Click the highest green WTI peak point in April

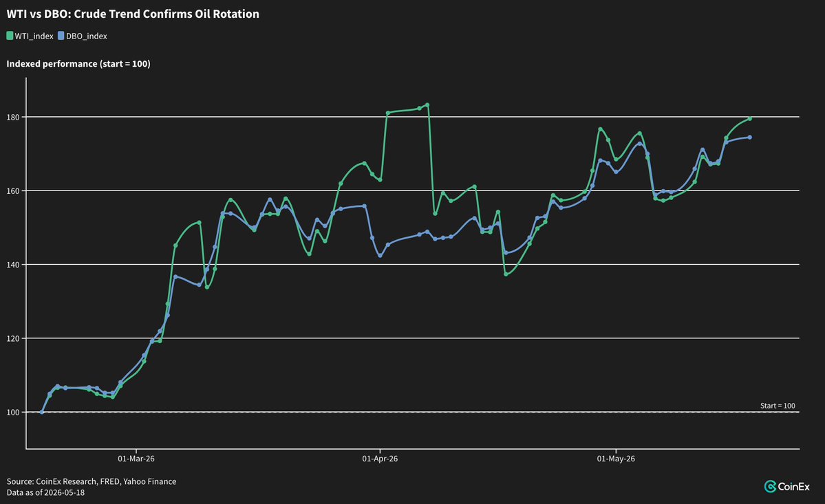(427, 105)
